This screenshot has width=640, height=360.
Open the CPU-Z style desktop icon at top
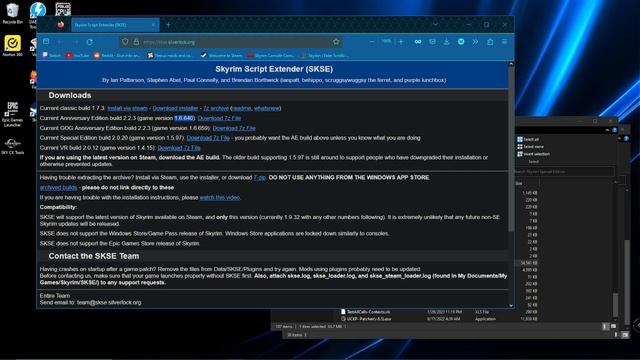point(63,9)
